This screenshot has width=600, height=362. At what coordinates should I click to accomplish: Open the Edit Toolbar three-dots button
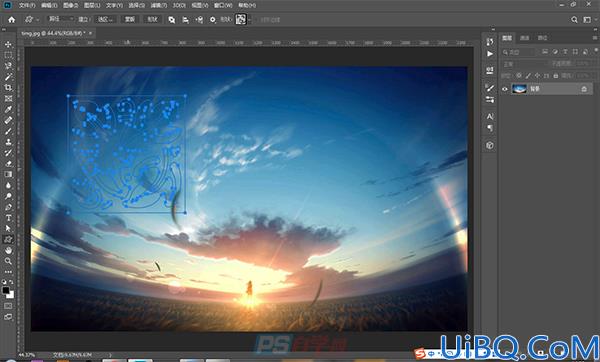coord(8,272)
